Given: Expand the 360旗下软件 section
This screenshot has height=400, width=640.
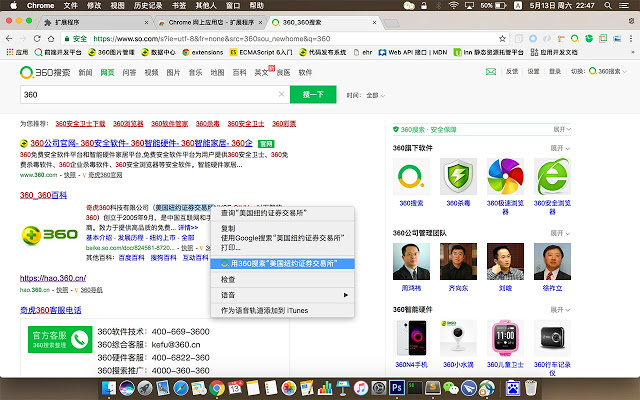Looking at the screenshot, I should click(560, 148).
